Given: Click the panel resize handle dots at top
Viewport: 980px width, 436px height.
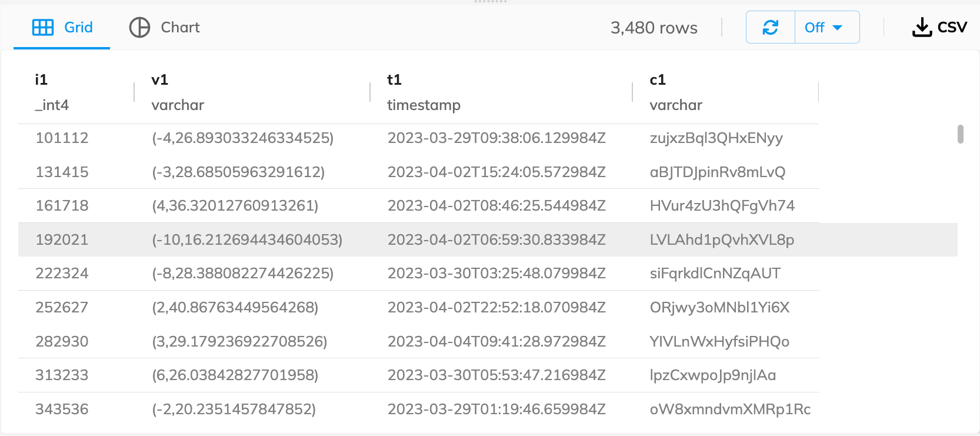Looking at the screenshot, I should tap(490, 2).
